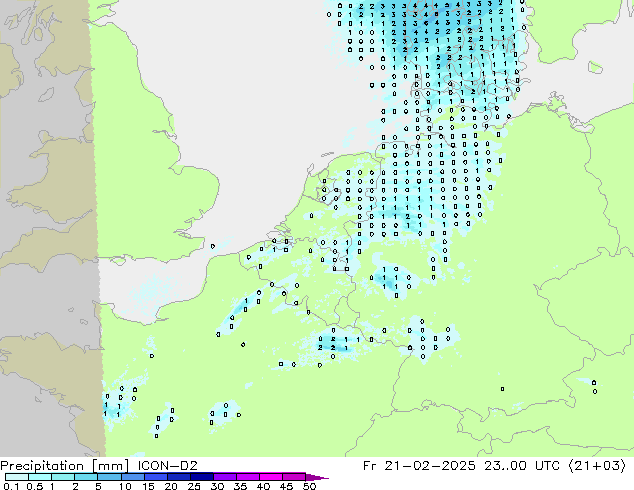Click the above-50 mm legend arrow tip
Viewport: 634px width, 490px height.
(x=317, y=477)
